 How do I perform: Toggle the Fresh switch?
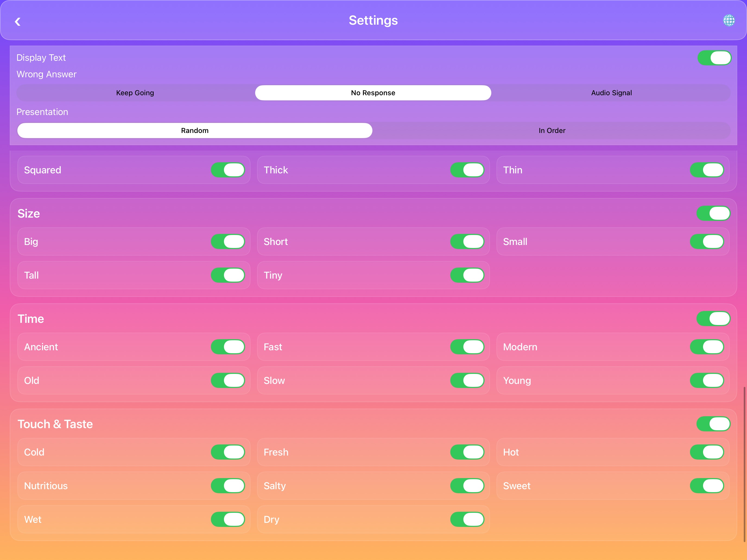[x=467, y=452]
